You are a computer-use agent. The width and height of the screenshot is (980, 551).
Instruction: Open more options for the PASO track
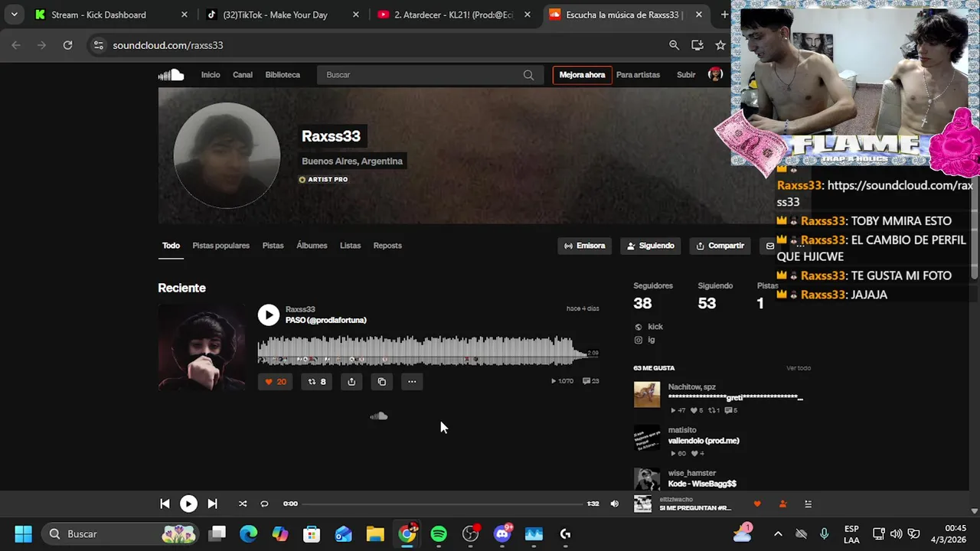[x=412, y=381]
